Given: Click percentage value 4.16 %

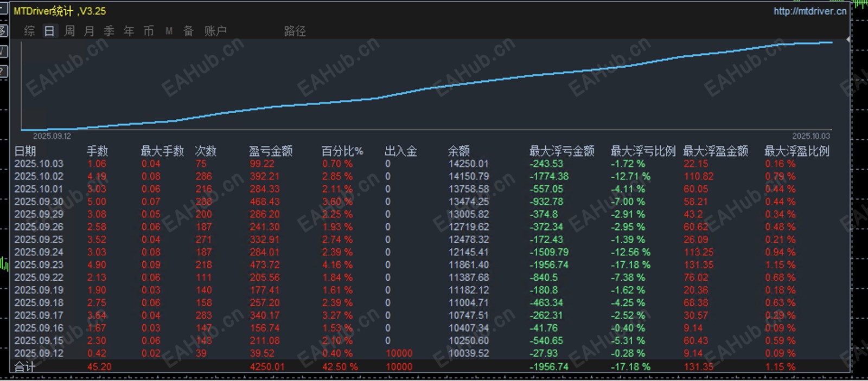Looking at the screenshot, I should 337,265.
